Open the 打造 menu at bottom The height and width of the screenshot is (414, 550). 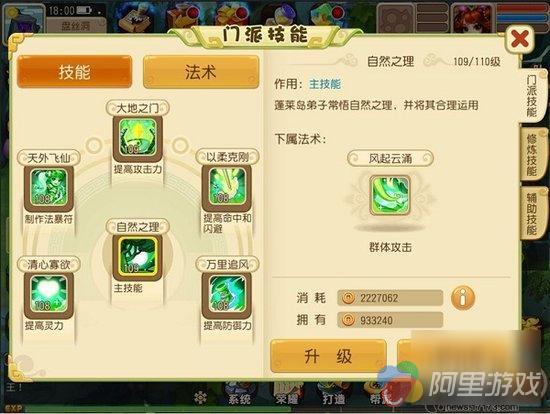coord(334,396)
